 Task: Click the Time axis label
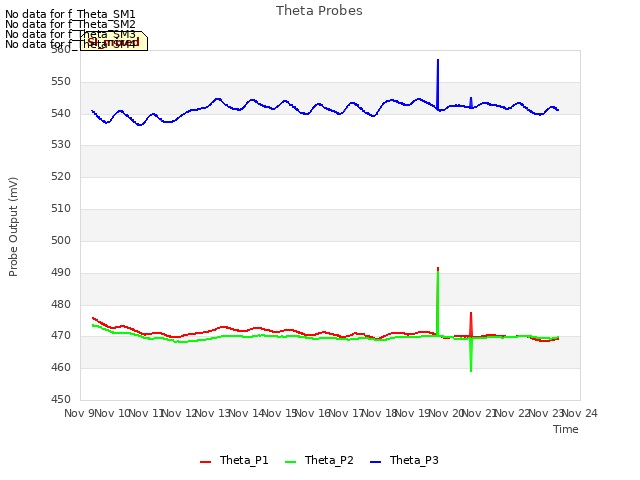(566, 429)
